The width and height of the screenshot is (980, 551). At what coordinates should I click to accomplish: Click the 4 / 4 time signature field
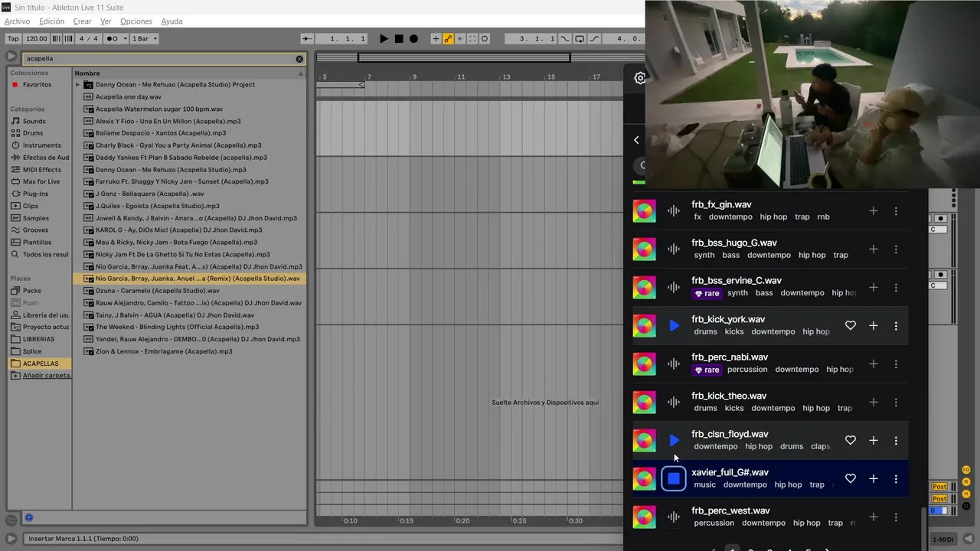89,38
